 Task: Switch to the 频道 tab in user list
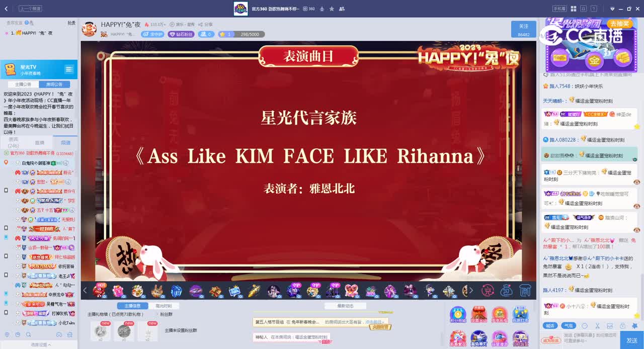pos(65,143)
